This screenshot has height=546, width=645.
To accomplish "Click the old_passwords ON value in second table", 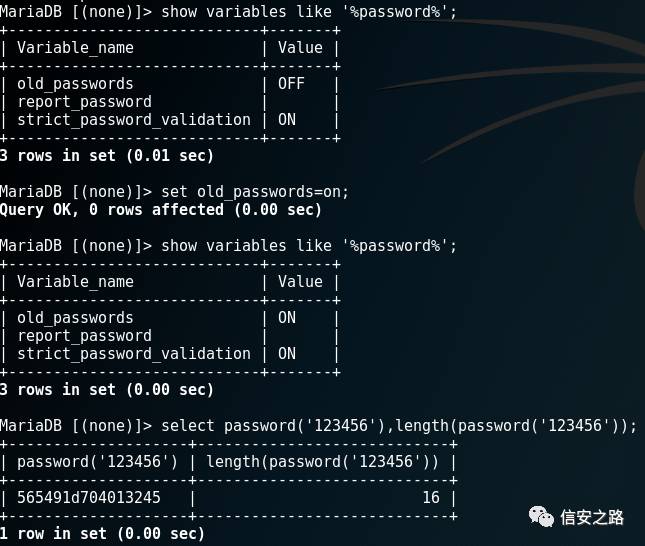I will pyautogui.click(x=287, y=317).
